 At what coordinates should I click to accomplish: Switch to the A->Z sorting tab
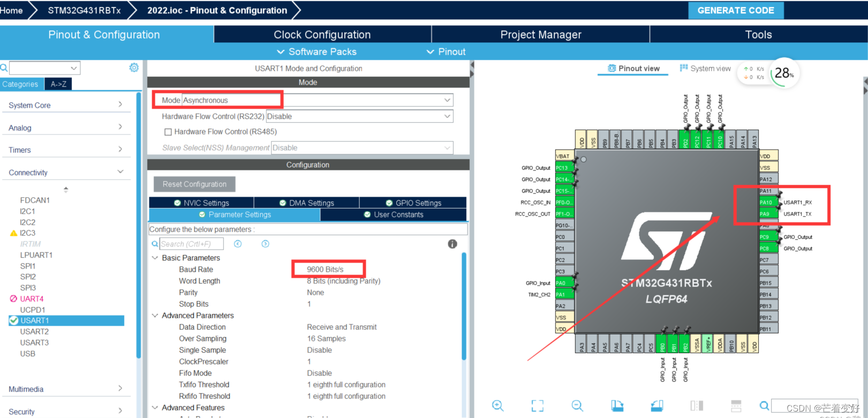click(58, 84)
